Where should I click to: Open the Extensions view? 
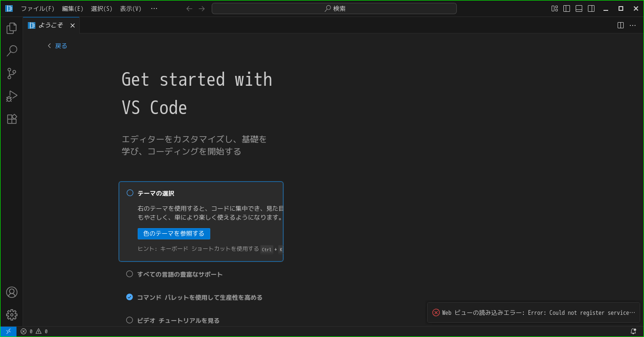point(12,119)
